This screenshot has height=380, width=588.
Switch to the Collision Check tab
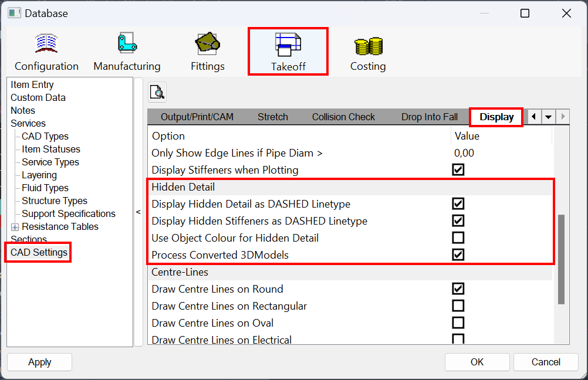pyautogui.click(x=343, y=117)
